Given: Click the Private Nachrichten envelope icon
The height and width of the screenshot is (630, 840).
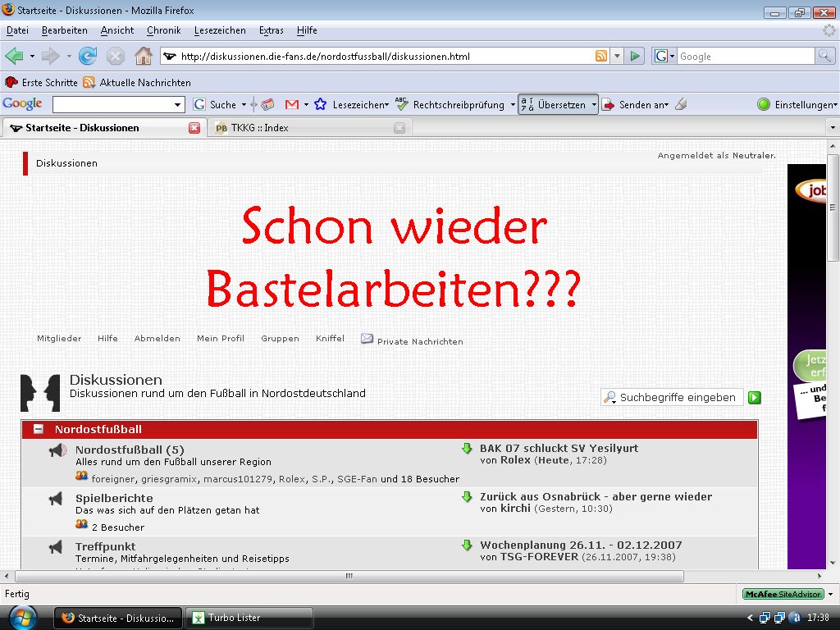Looking at the screenshot, I should point(367,338).
